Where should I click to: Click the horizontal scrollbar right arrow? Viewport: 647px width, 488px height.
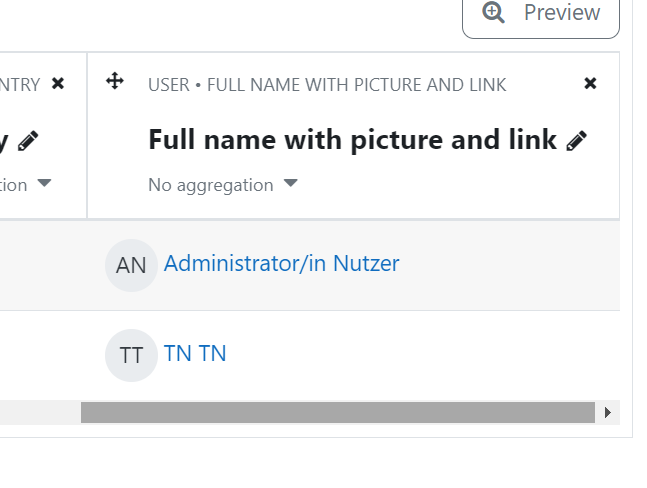[607, 413]
